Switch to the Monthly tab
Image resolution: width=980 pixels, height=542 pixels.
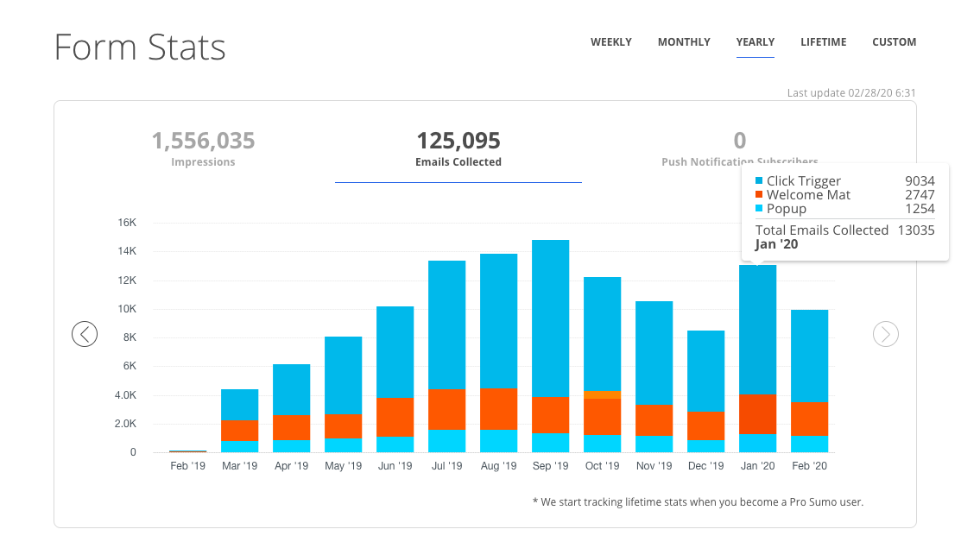pos(684,42)
